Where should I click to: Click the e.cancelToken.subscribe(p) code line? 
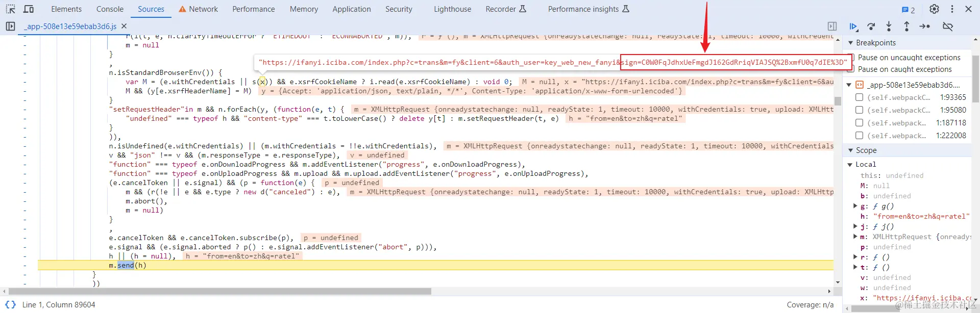[x=201, y=238]
